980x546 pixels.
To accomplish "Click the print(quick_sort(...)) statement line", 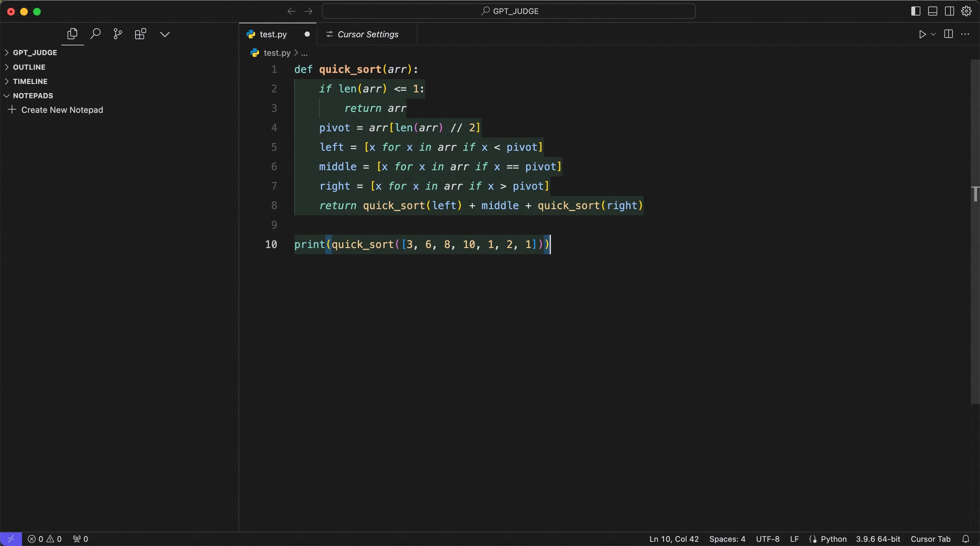I will 422,244.
